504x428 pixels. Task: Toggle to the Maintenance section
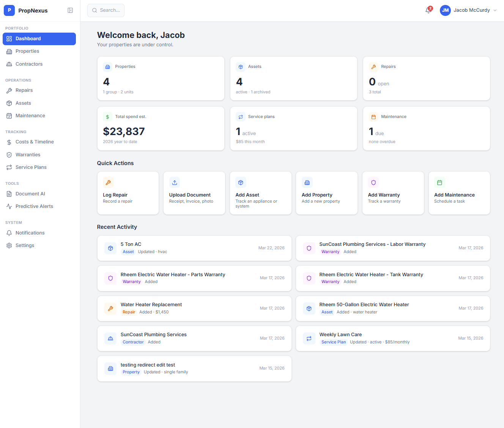(x=30, y=115)
